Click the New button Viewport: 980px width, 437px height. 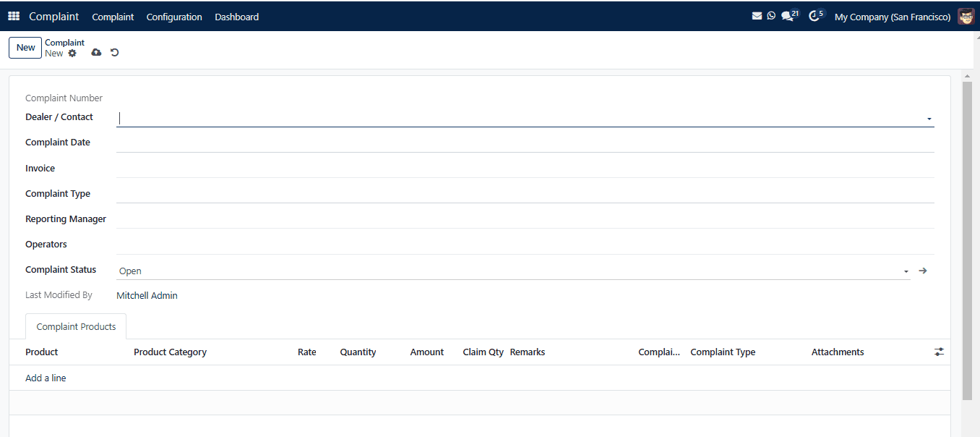pyautogui.click(x=25, y=48)
